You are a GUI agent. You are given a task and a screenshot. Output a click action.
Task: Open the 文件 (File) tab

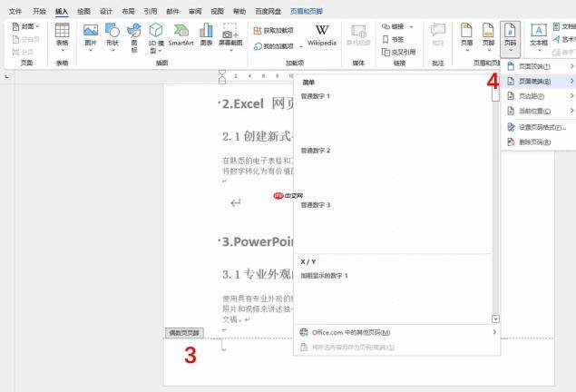point(15,12)
